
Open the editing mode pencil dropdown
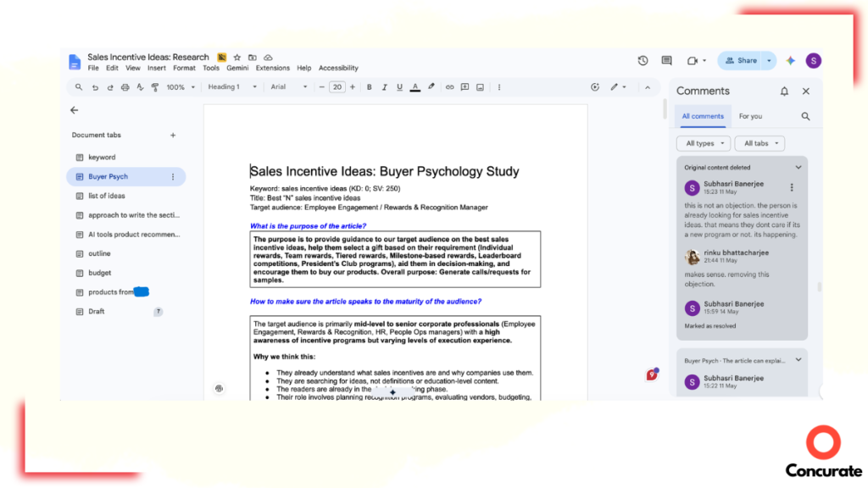tap(618, 87)
